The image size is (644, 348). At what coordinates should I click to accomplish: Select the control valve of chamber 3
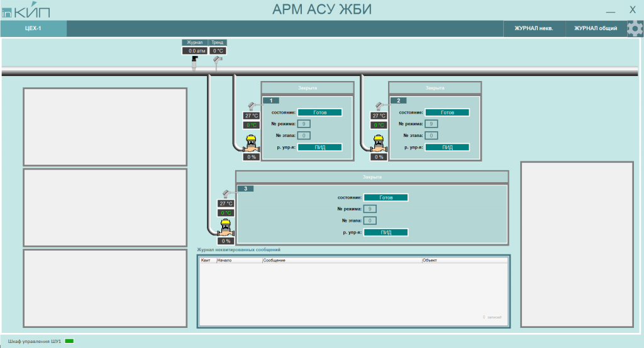[226, 228]
